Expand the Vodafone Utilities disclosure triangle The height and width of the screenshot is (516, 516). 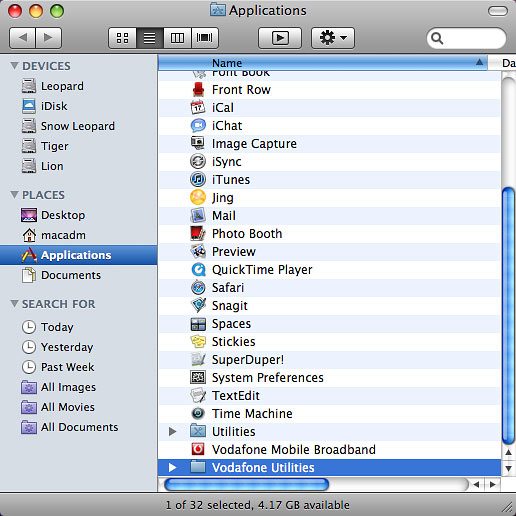click(172, 468)
